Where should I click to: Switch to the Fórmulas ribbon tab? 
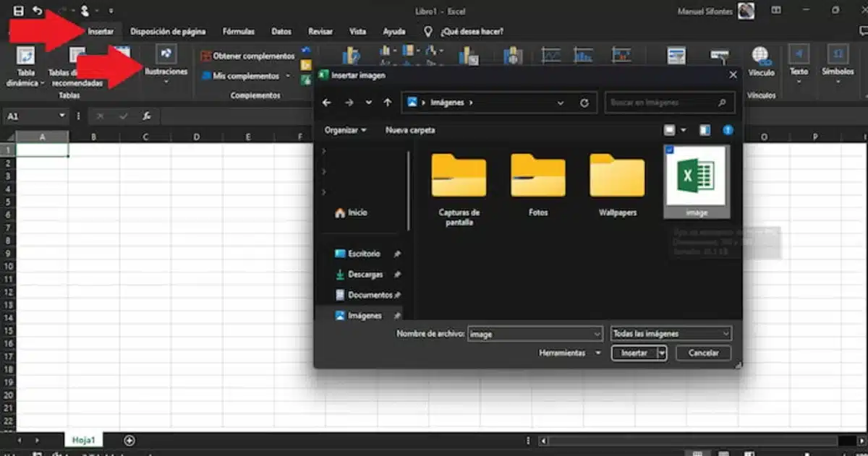(238, 31)
